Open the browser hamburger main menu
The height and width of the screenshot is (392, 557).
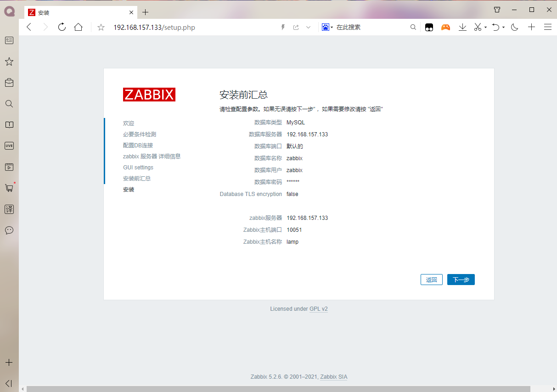click(x=548, y=28)
